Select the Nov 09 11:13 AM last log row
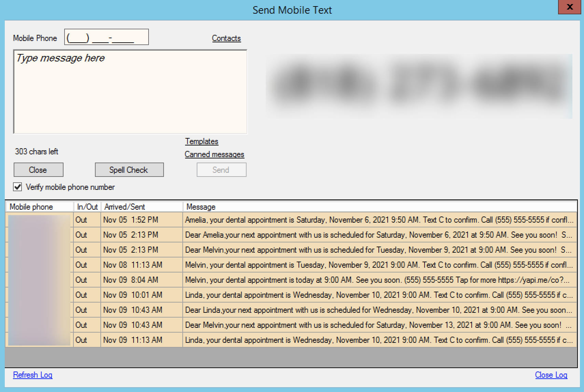 pos(379,340)
